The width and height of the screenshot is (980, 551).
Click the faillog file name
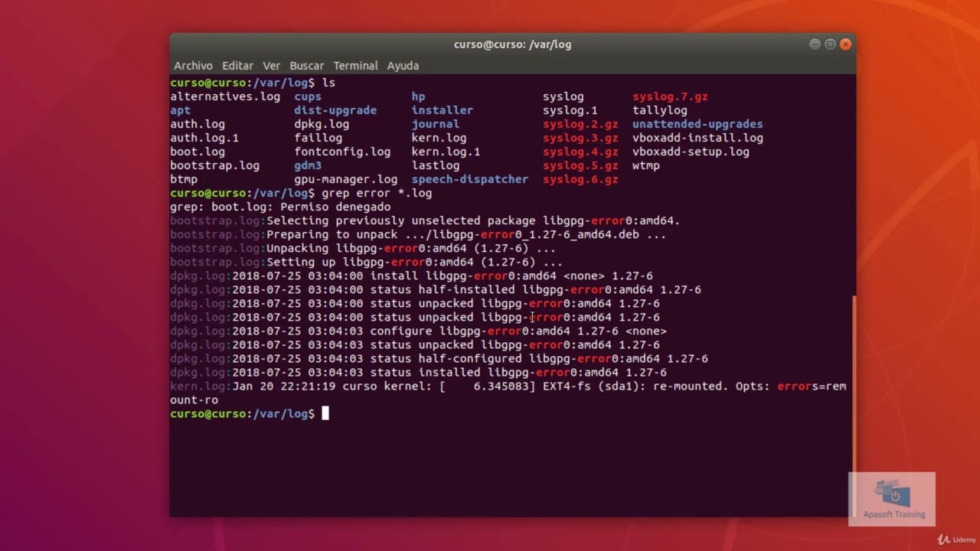(318, 138)
